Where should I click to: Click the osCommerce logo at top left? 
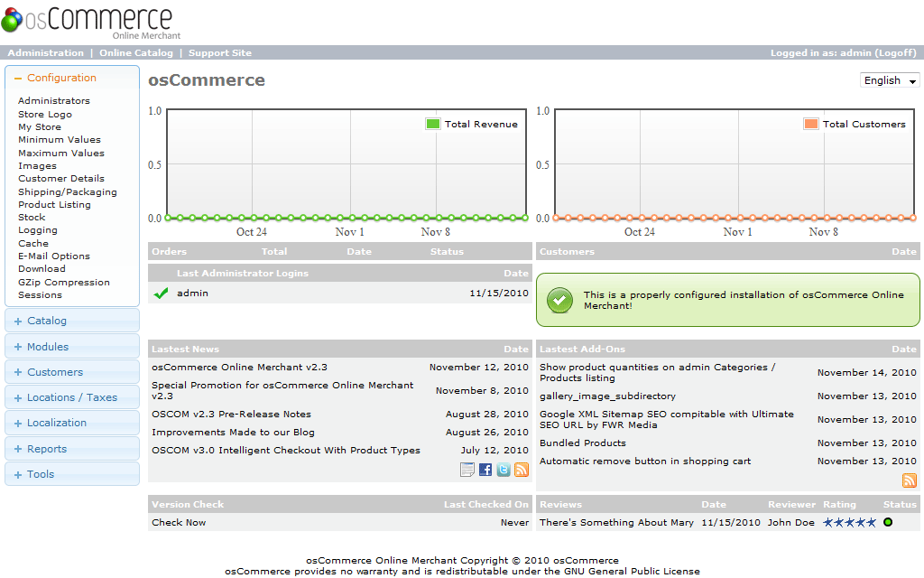[88, 21]
